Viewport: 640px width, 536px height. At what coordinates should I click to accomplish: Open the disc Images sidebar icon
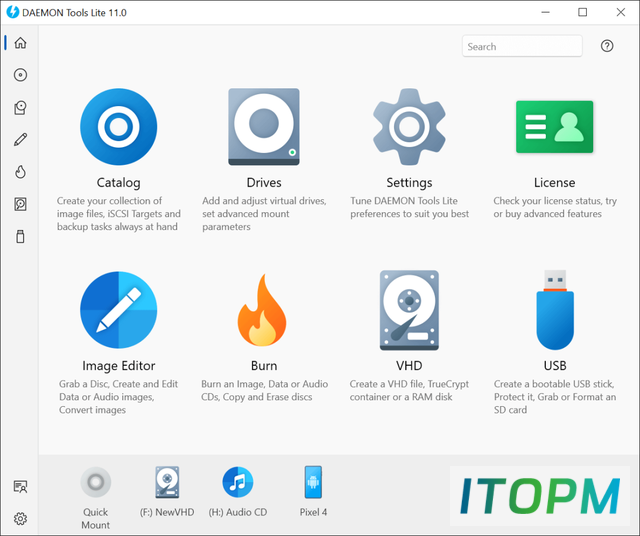pos(20,75)
